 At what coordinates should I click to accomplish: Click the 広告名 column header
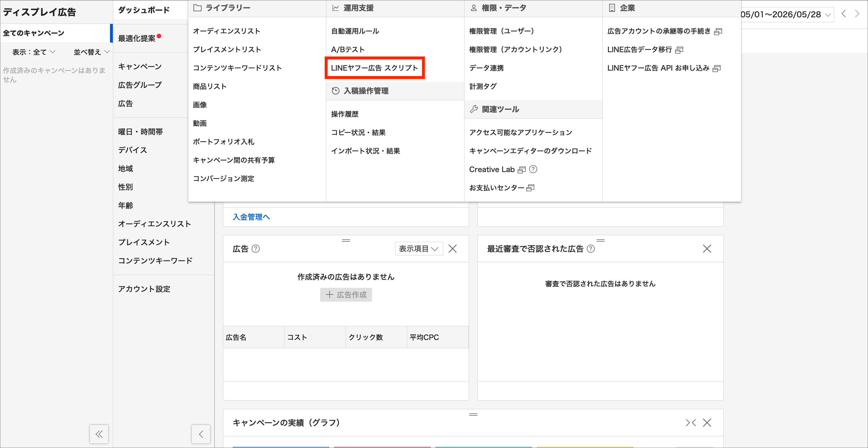[254, 337]
